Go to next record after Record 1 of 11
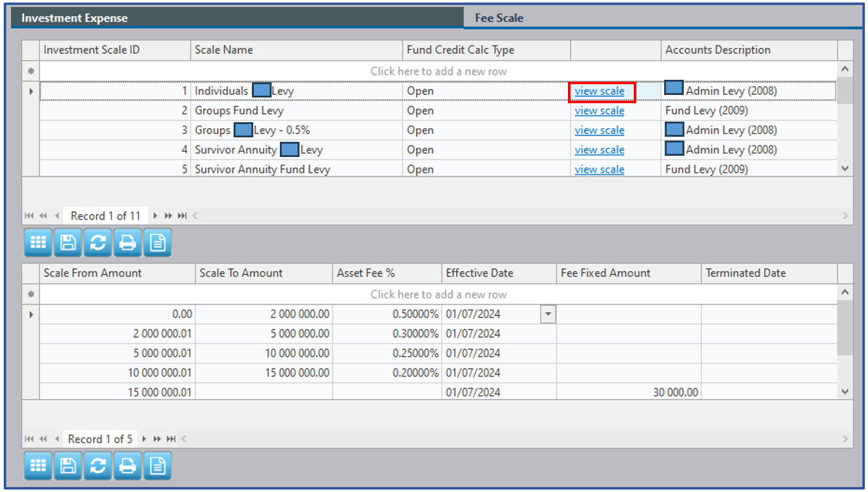The image size is (868, 492). pos(155,216)
